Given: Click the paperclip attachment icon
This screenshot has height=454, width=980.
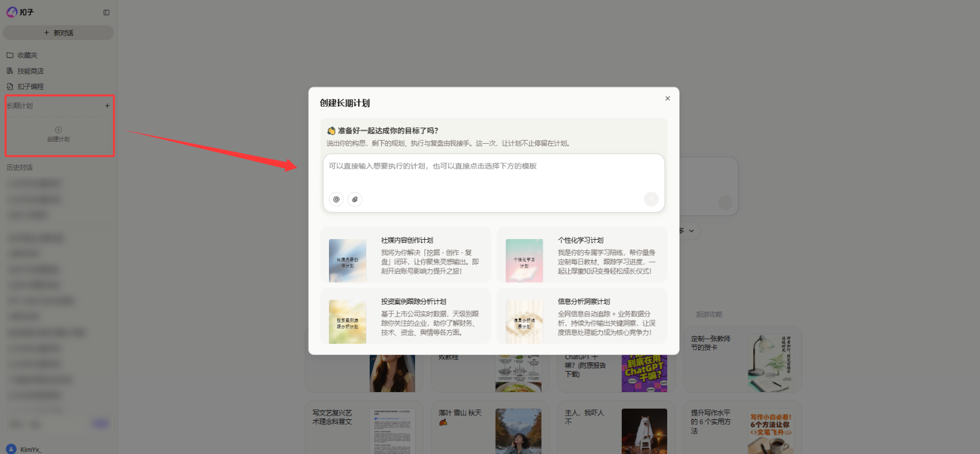Looking at the screenshot, I should (x=355, y=199).
